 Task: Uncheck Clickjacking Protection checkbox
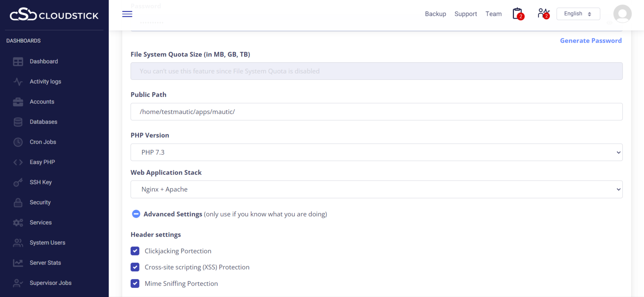tap(135, 251)
